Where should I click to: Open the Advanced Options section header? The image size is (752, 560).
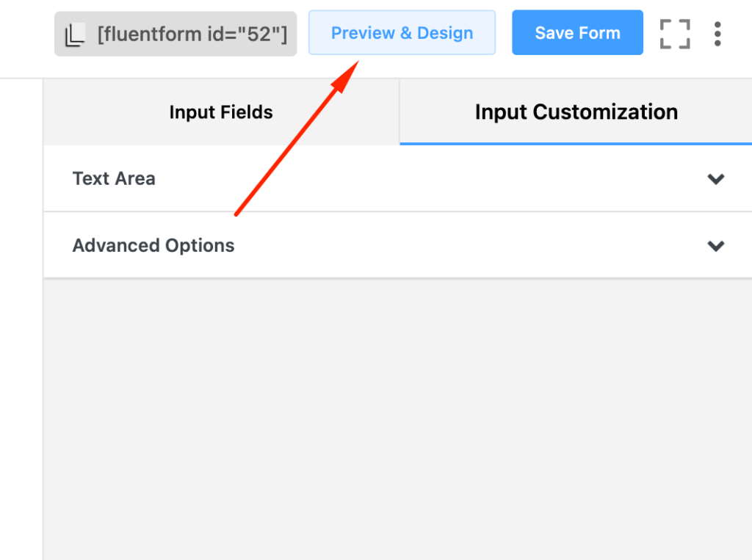tap(397, 245)
